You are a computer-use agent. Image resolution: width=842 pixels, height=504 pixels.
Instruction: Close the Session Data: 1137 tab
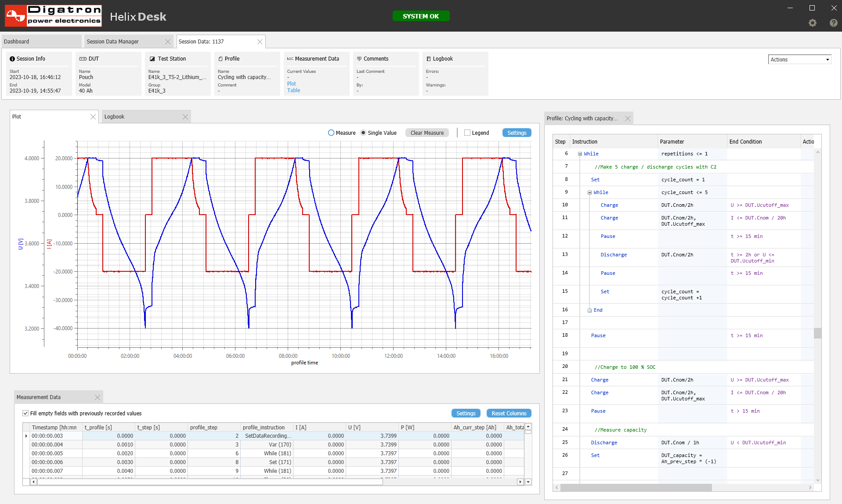pos(260,42)
